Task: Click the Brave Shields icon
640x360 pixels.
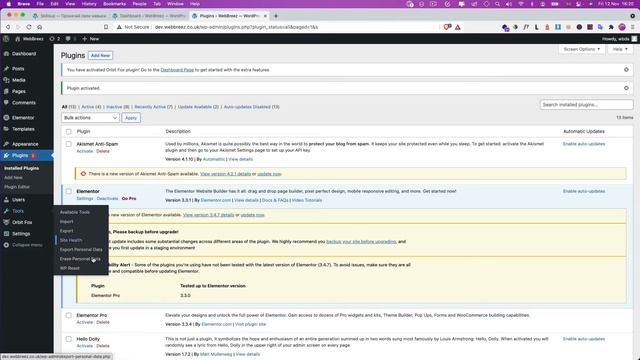Action: (x=447, y=27)
